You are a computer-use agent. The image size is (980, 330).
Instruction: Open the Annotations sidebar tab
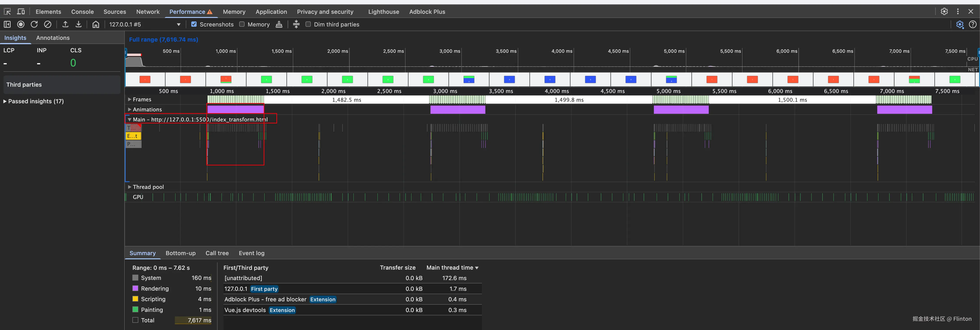coord(53,38)
